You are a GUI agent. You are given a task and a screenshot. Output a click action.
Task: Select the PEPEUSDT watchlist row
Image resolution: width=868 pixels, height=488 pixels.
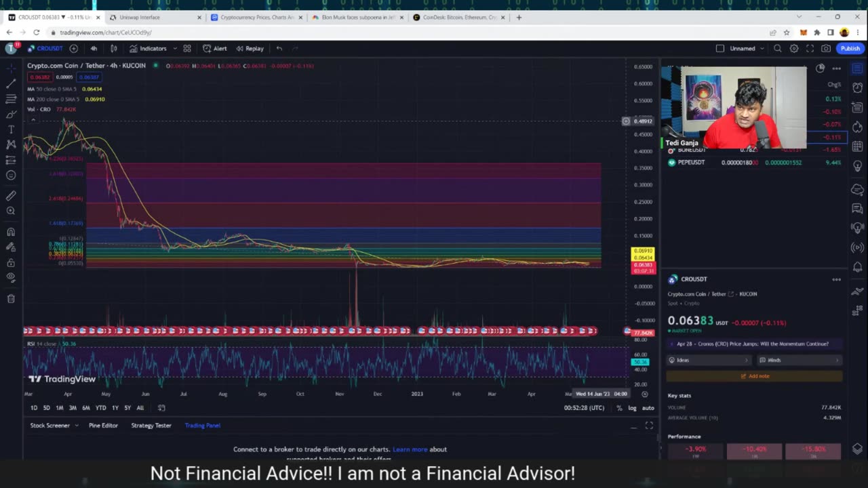coord(753,163)
